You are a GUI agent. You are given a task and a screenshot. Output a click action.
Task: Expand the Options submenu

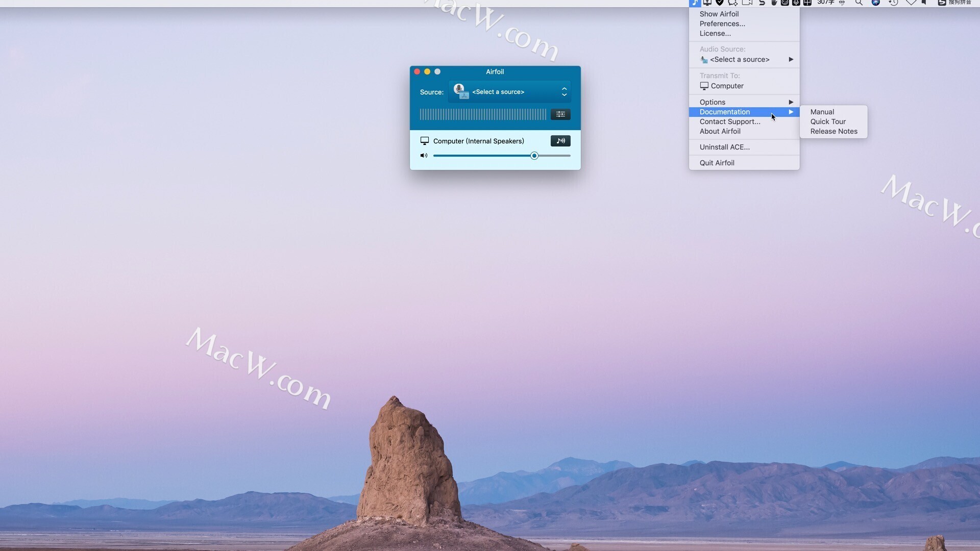tap(744, 102)
